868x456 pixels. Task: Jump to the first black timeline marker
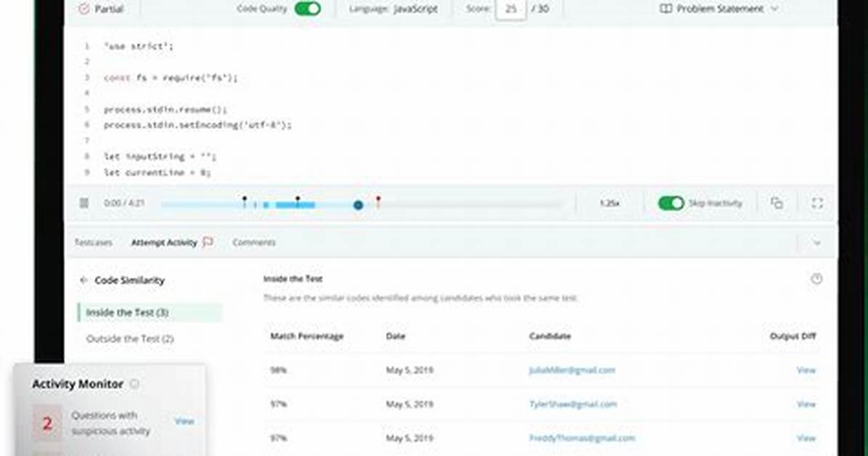point(245,202)
